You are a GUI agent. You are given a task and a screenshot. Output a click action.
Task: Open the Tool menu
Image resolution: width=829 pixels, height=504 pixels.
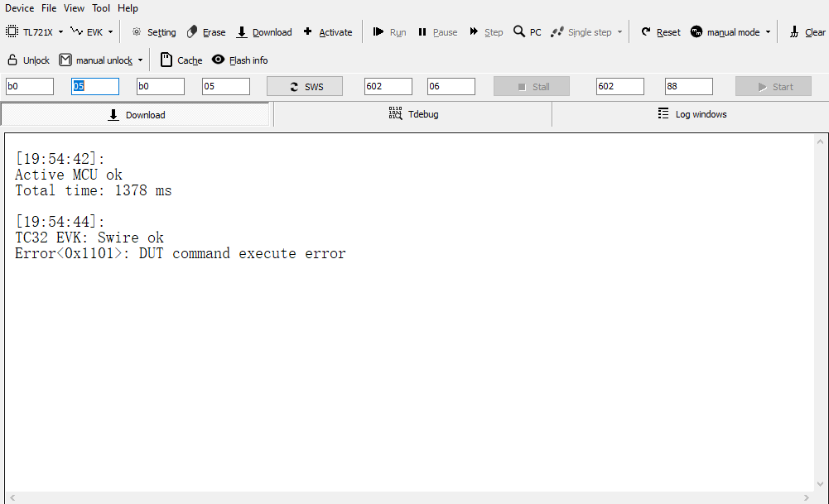(x=101, y=7)
